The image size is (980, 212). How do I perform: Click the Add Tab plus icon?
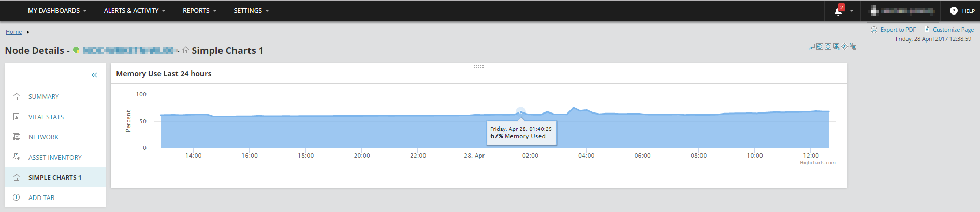pos(16,197)
